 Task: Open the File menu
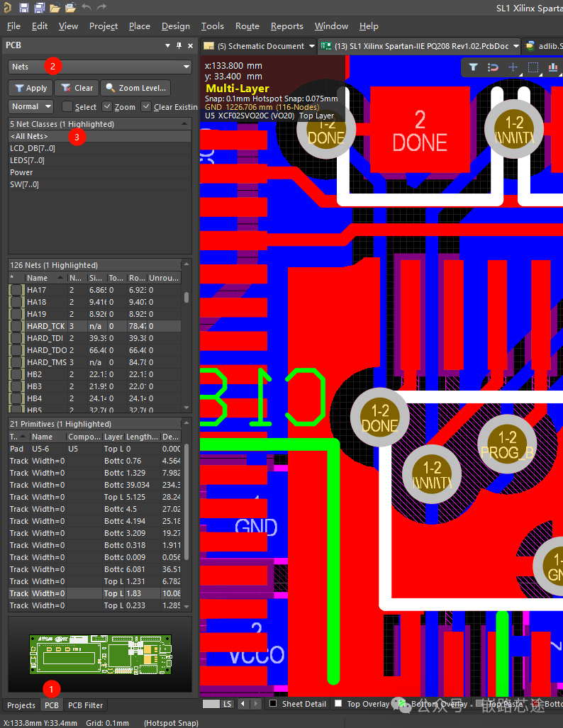[x=13, y=26]
